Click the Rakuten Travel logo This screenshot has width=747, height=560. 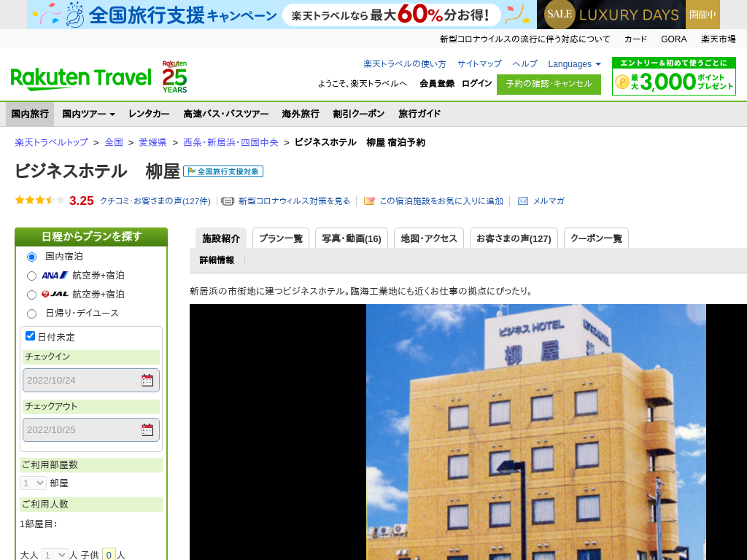click(81, 79)
